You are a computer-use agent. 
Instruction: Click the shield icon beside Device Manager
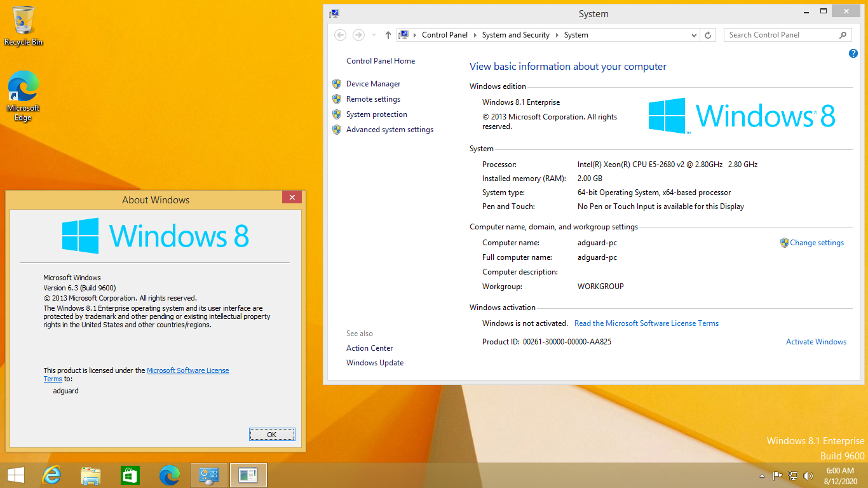(337, 84)
